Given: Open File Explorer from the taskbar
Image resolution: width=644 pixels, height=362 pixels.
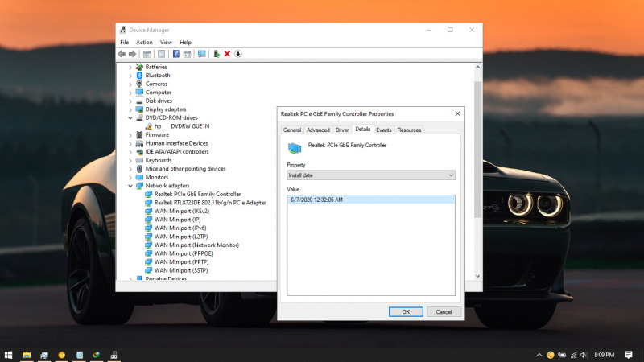Looking at the screenshot, I should (27, 355).
